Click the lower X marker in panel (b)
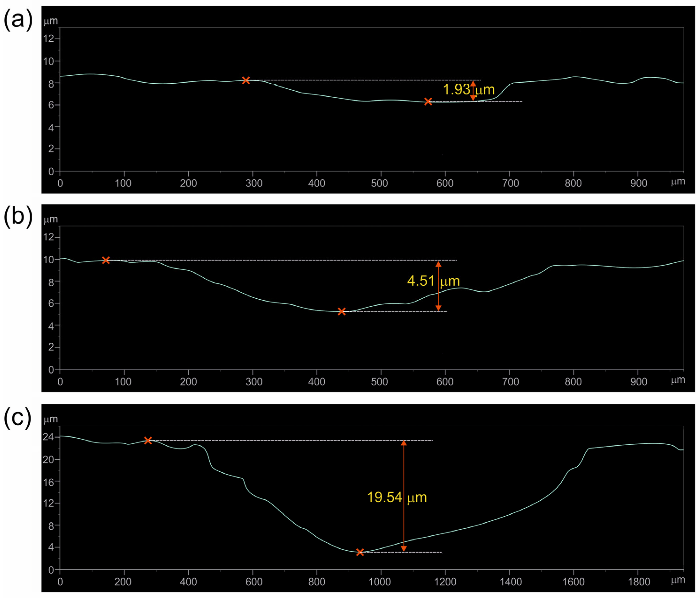Screen dimensions: 700x598 (x=342, y=311)
